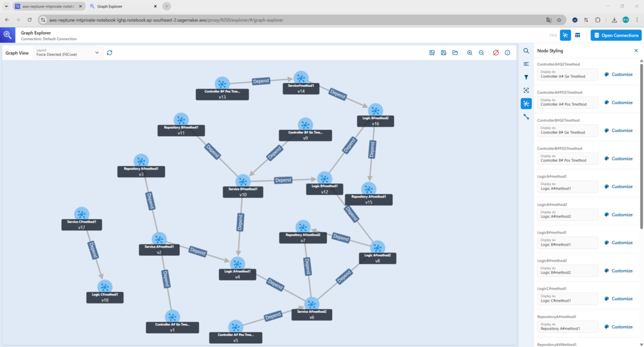The height and width of the screenshot is (347, 644).
Task: Open the Expand neighbors sidebar icon
Action: point(526,90)
